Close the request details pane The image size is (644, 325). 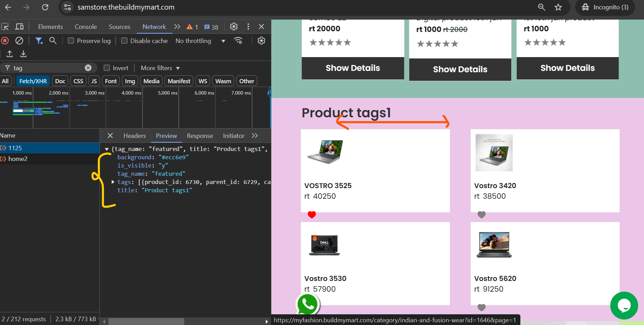point(110,136)
